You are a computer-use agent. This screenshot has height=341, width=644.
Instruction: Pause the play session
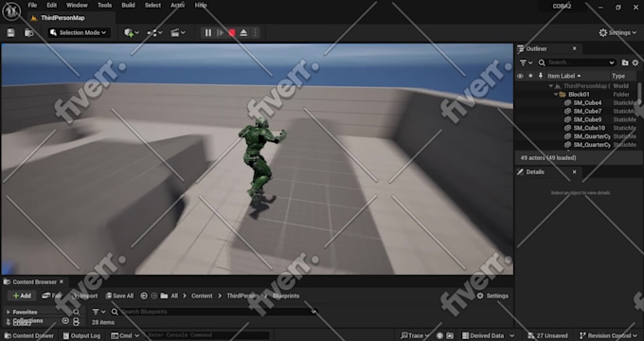coord(208,33)
